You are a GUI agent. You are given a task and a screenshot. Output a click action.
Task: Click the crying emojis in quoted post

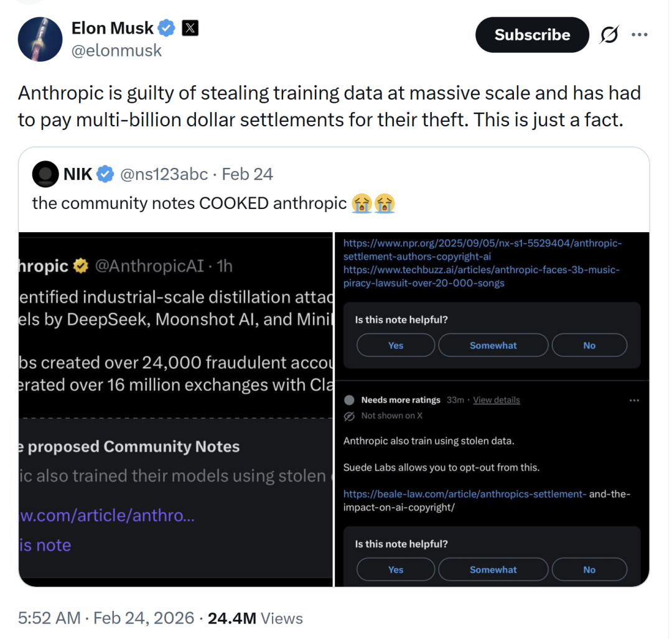(x=373, y=203)
